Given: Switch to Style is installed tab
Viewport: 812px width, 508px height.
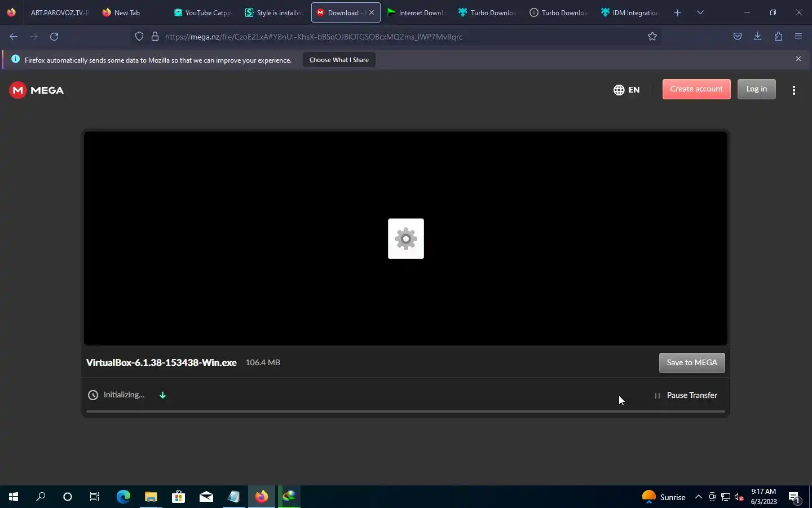Looking at the screenshot, I should [275, 12].
